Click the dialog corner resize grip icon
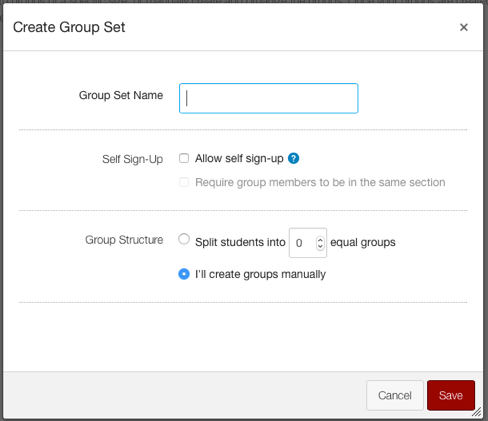The height and width of the screenshot is (421, 488). pos(477,412)
